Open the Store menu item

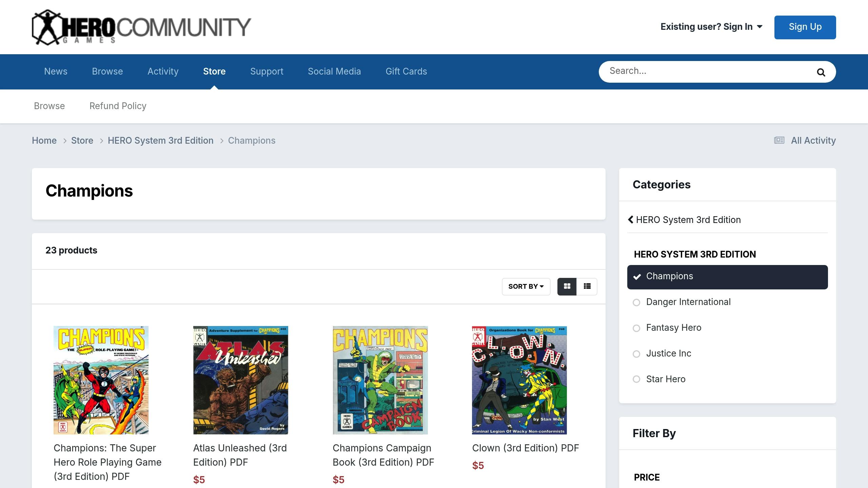point(214,72)
